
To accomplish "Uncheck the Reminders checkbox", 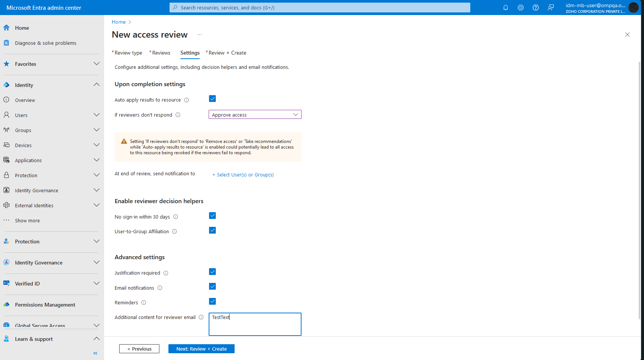I will coord(212,301).
